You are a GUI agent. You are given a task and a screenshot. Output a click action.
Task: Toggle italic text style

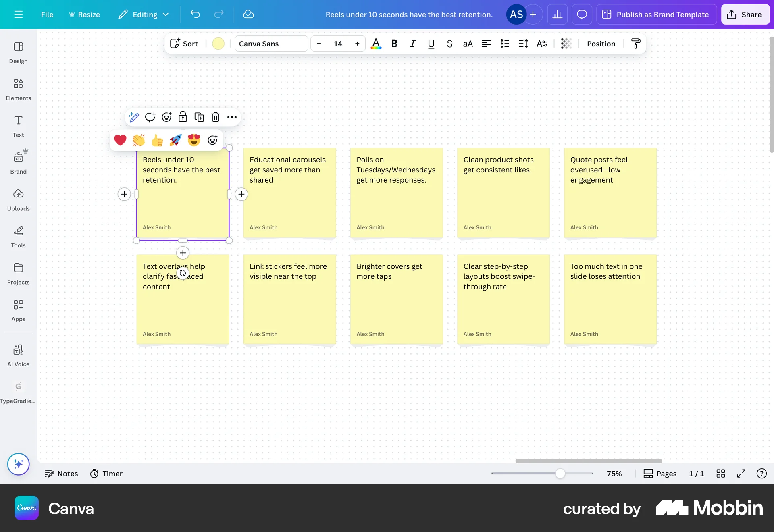click(x=412, y=44)
